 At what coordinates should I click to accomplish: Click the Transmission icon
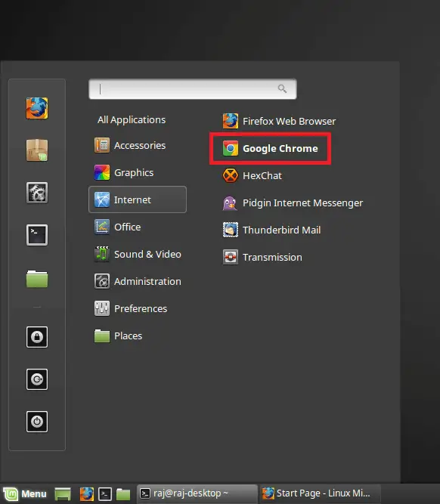(x=231, y=257)
